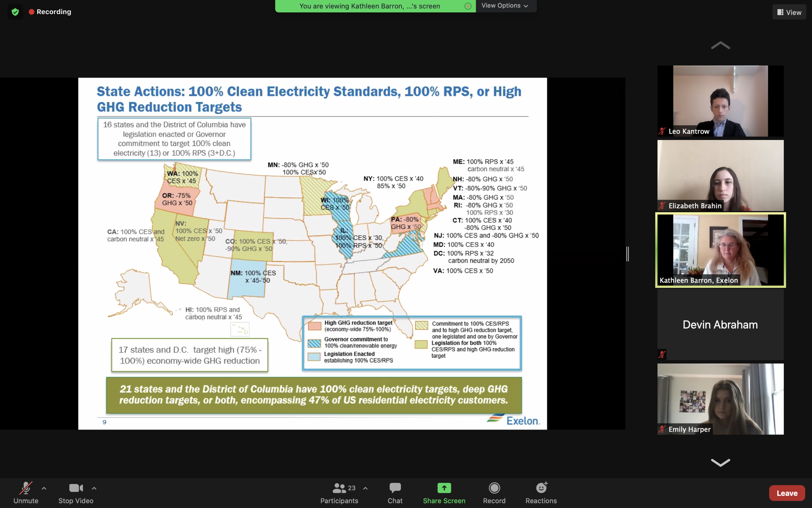The width and height of the screenshot is (812, 508).
Task: Click the red Recording indicator
Action: tap(50, 12)
